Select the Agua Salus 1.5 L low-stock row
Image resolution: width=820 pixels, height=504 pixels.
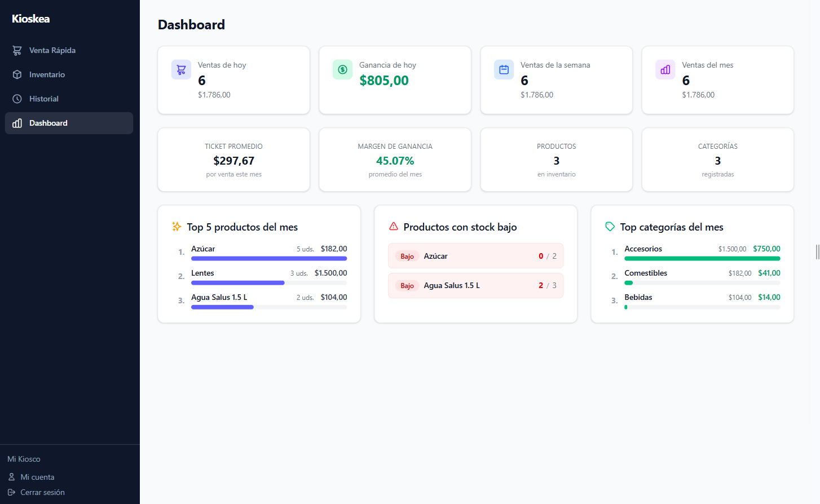point(475,285)
